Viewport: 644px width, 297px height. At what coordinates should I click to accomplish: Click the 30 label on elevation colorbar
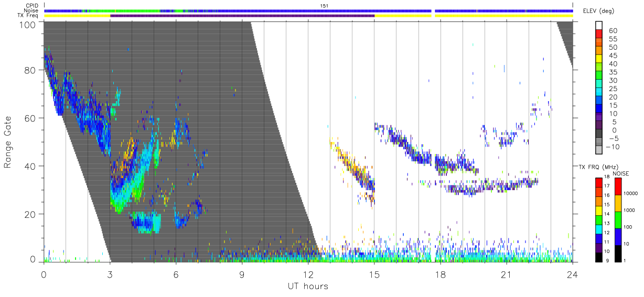pos(613,80)
